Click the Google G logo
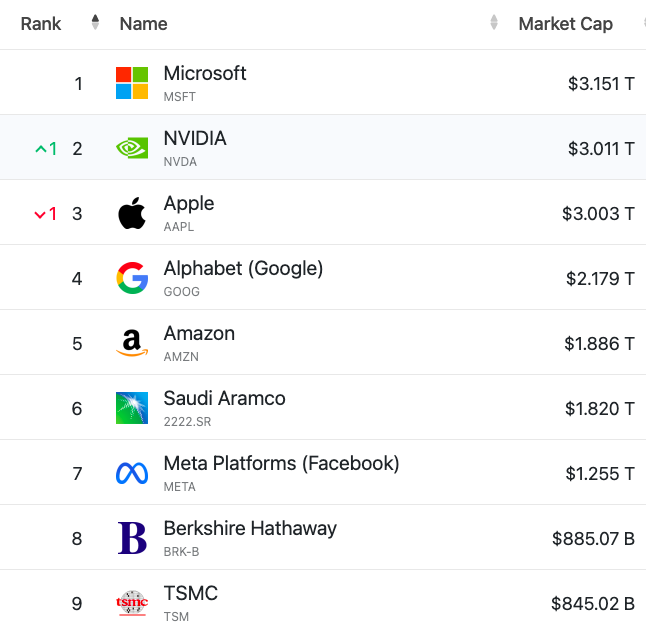The image size is (646, 634). tap(132, 278)
